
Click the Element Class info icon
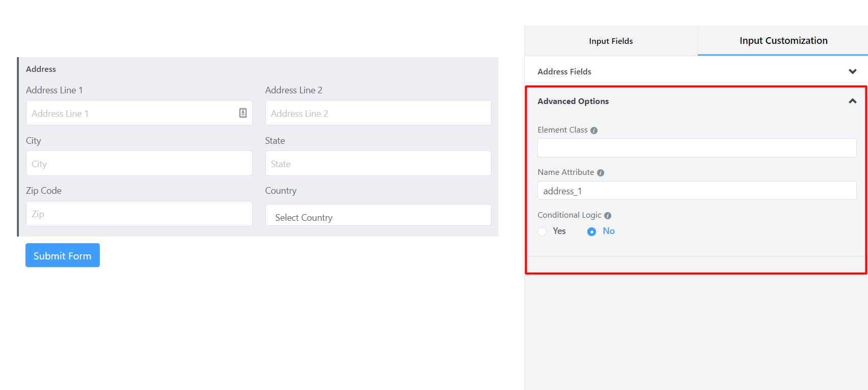click(x=594, y=131)
